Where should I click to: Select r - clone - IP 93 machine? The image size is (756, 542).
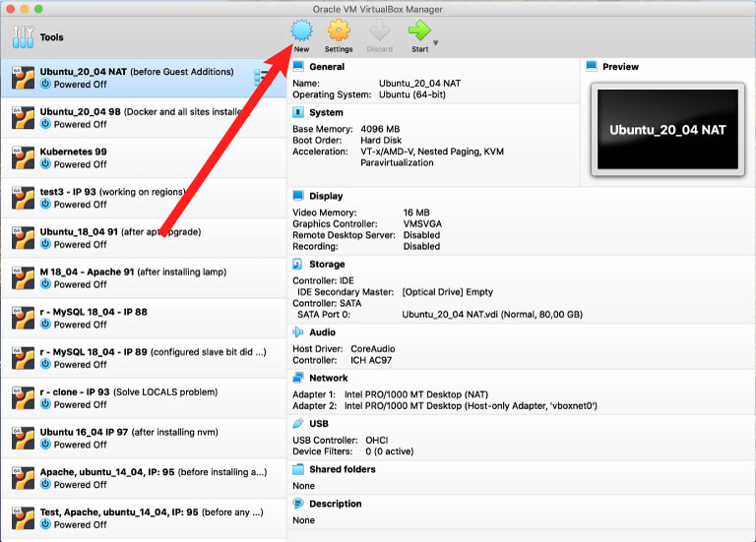[x=144, y=398]
